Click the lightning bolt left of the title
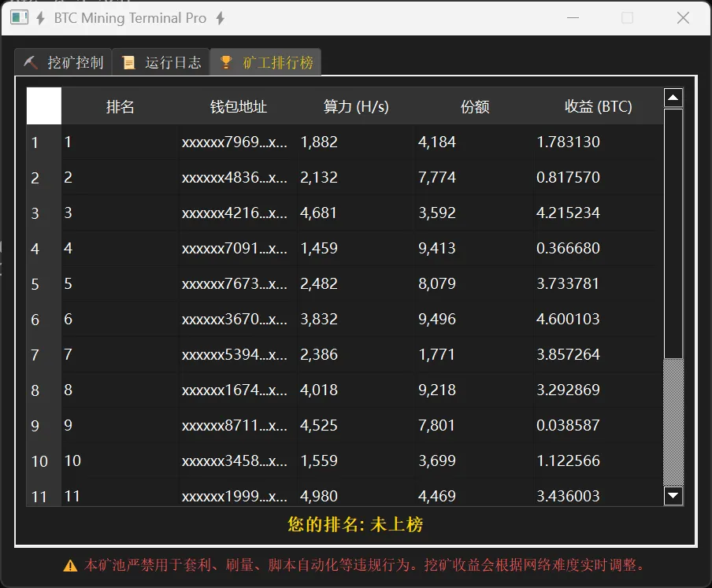 tap(39, 17)
